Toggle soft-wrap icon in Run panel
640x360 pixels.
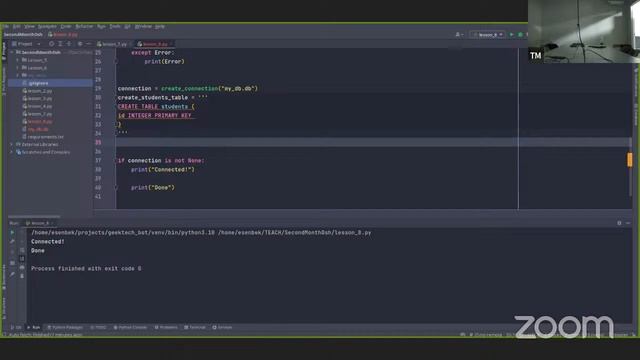pos(22,250)
